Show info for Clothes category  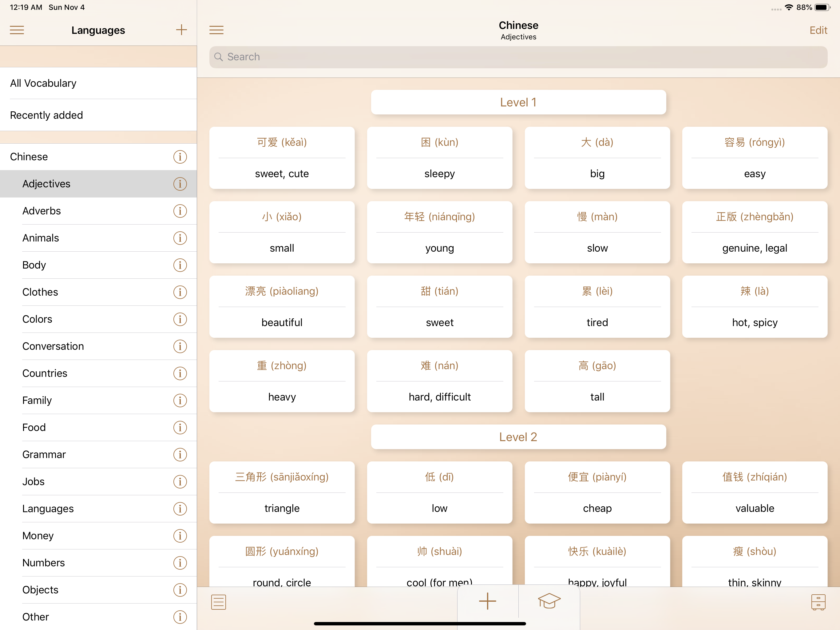coord(180,292)
